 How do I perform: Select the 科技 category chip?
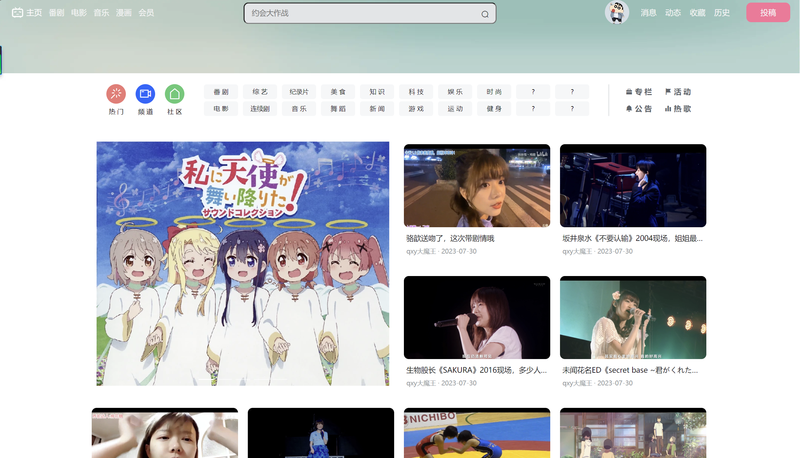coord(416,92)
